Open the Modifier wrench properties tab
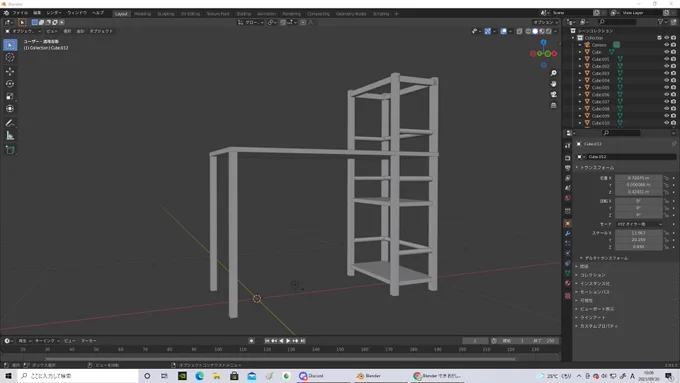Viewport: 680px width, 383px height. (567, 233)
